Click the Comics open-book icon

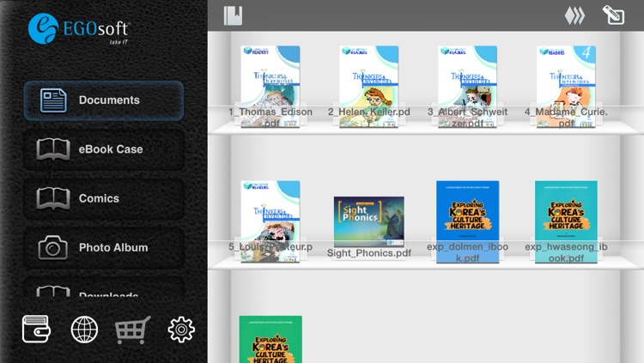53,198
